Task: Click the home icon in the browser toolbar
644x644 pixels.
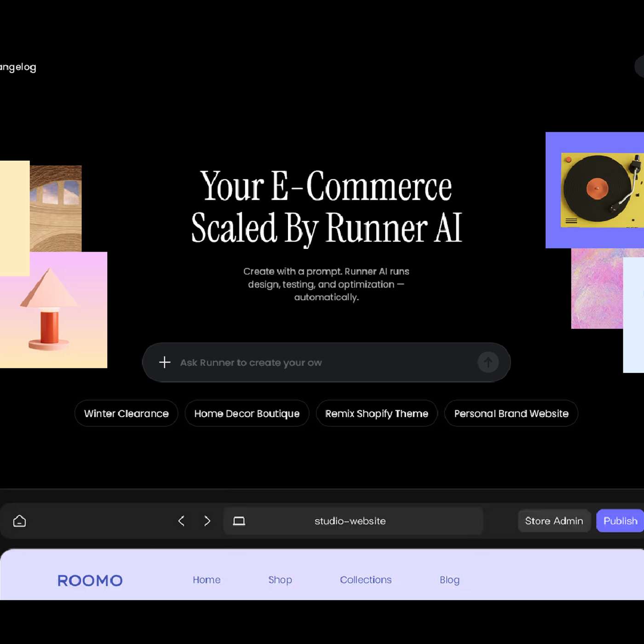Action: click(19, 521)
